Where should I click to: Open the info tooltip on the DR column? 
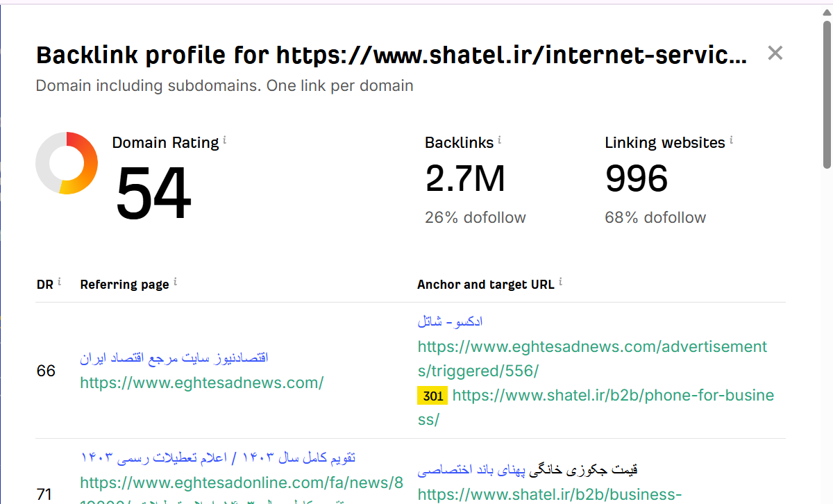tap(58, 280)
